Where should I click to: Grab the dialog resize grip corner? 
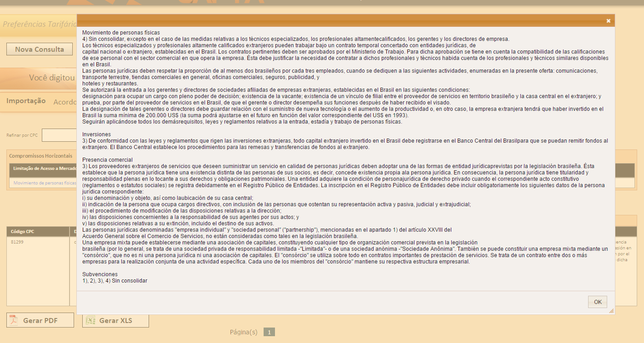pos(611,311)
